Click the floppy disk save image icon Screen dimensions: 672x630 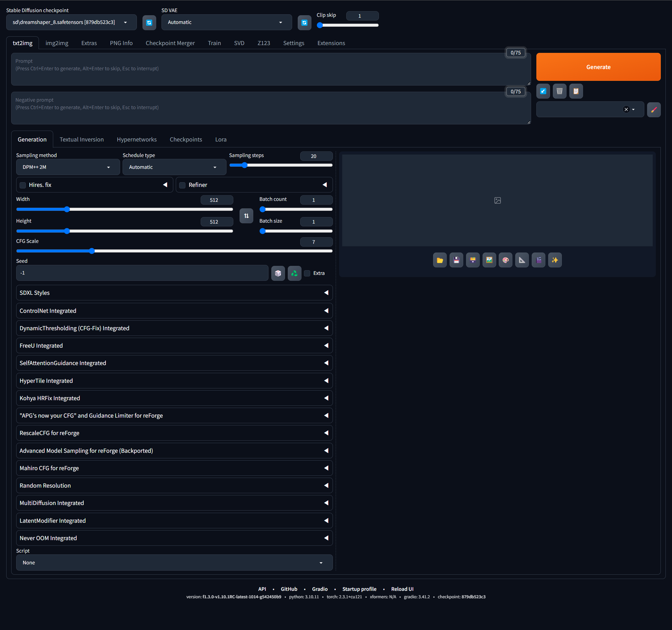(x=456, y=260)
